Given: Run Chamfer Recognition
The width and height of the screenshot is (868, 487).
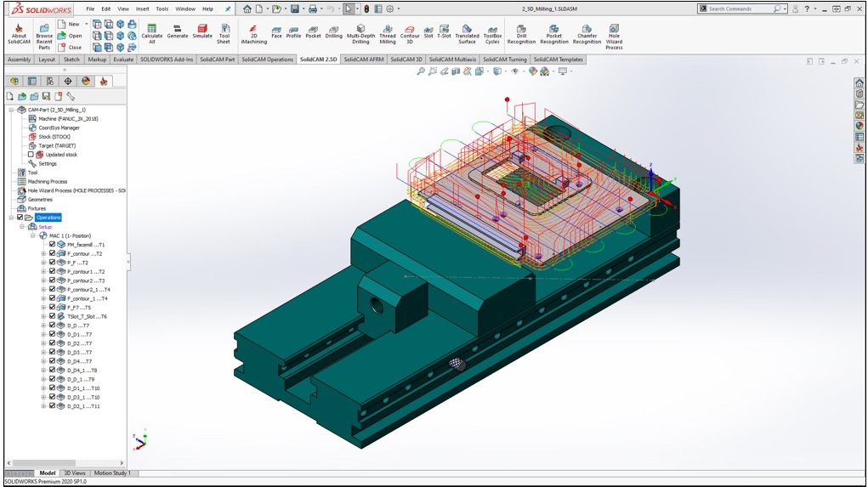Looking at the screenshot, I should (x=587, y=34).
